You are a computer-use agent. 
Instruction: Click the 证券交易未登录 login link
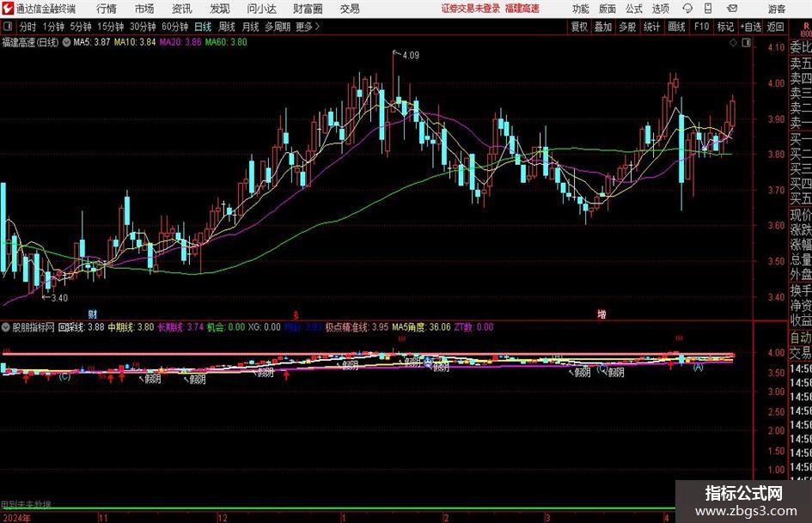(x=471, y=9)
